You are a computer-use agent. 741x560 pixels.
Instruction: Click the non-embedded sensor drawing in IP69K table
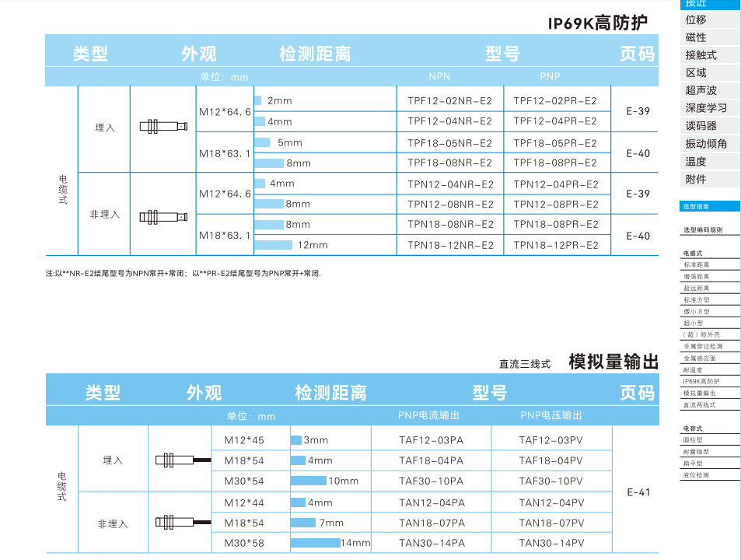point(163,217)
